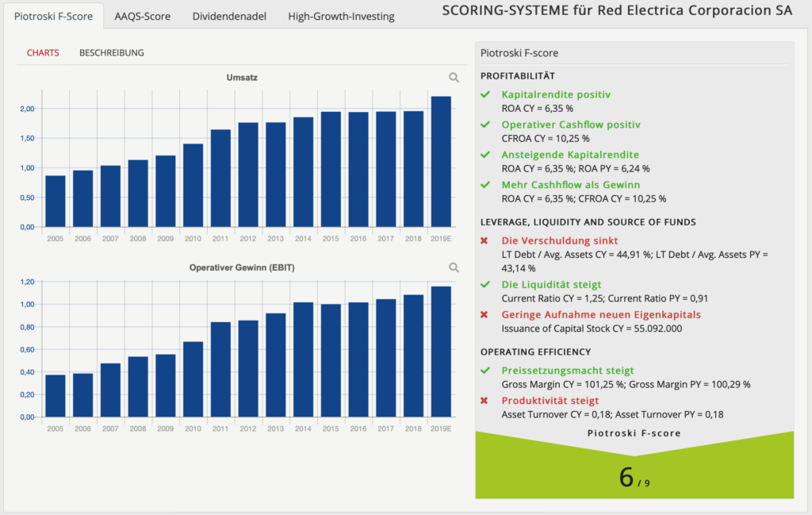812x515 pixels.
Task: Click the PROFITABILITÄT section heading
Action: [517, 76]
